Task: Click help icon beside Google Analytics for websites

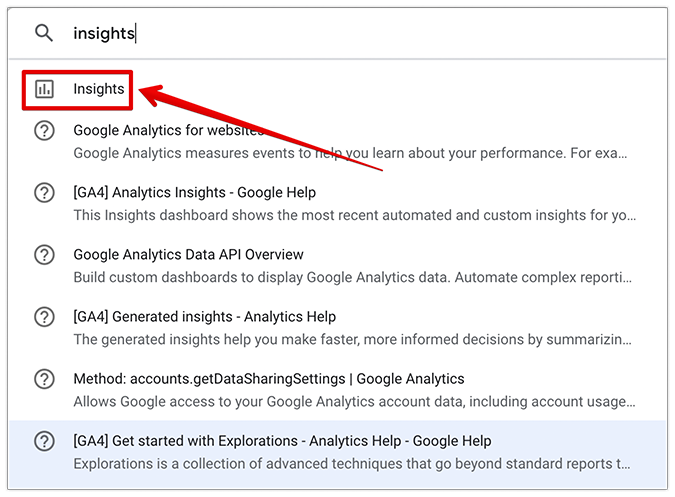Action: pos(44,130)
